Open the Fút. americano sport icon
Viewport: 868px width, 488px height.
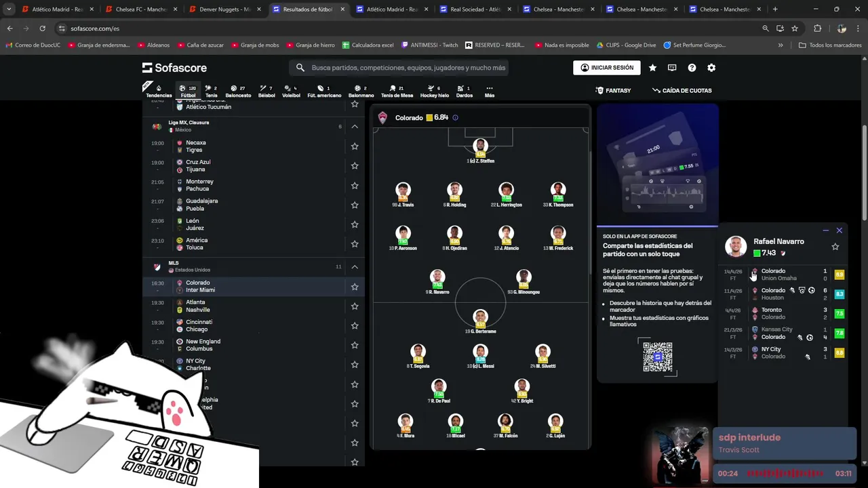(324, 91)
